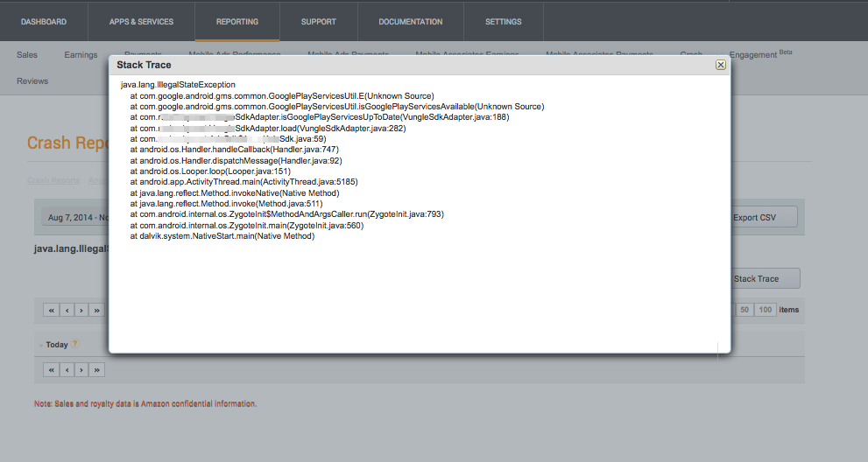868x462 pixels.
Task: Open the Reviews report
Action: [32, 80]
